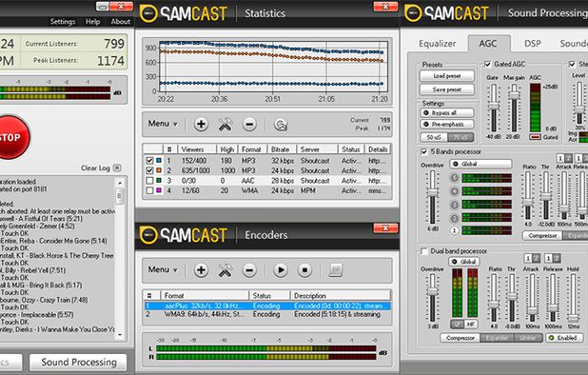
Task: Click the SAMCAST logo in Encoders window
Action: click(184, 235)
